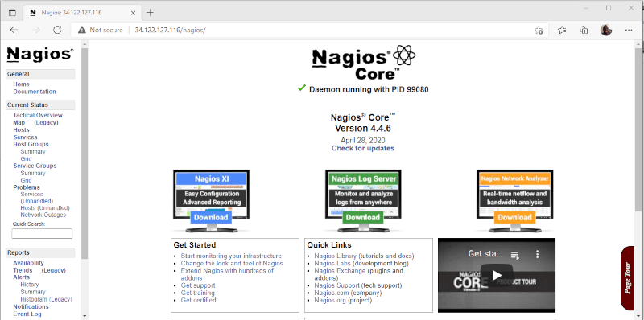Viewport: 644px width, 320px height.
Task: Open the tab actions menu icon
Action: [x=12, y=13]
